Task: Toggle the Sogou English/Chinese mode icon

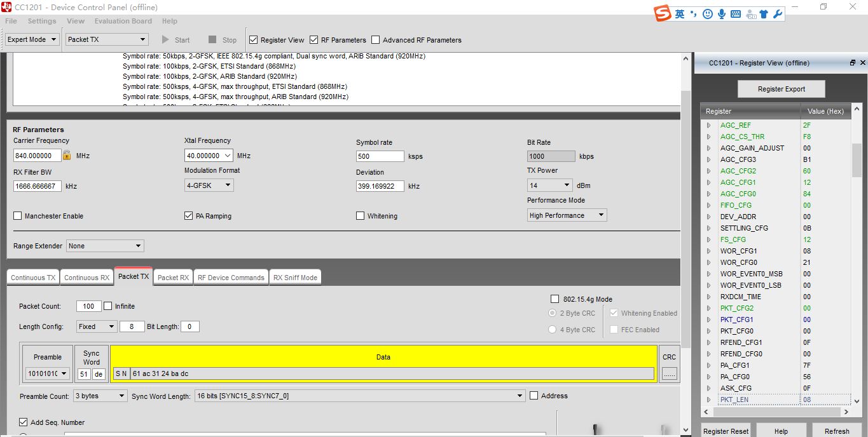Action: click(x=680, y=13)
